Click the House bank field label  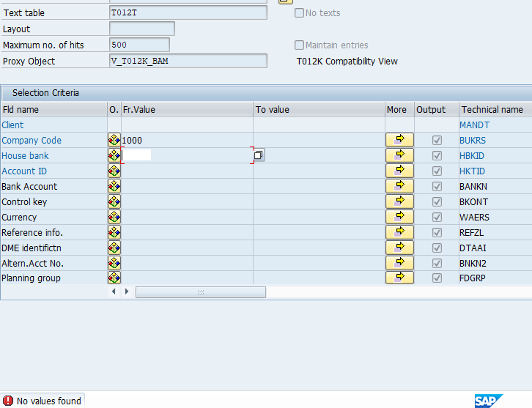[25, 155]
